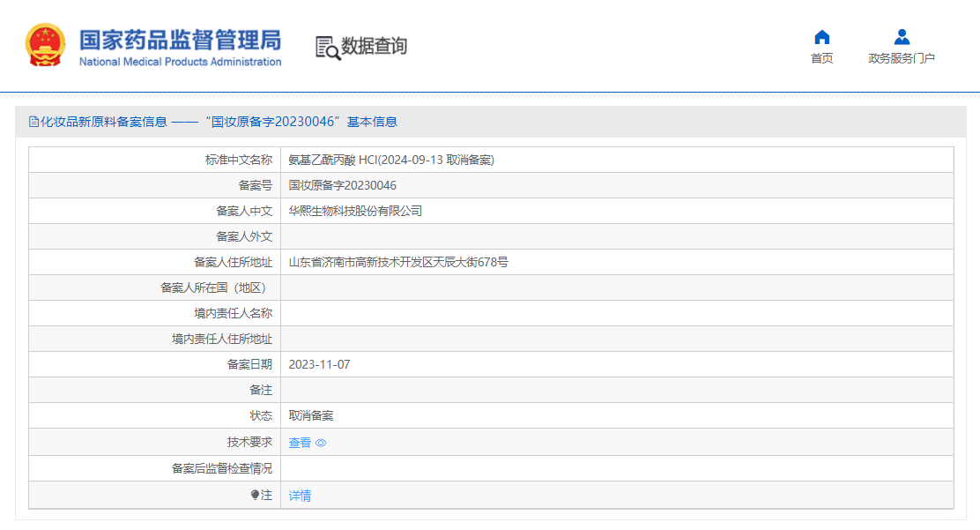Click the document icon before 化妆品新原料备案信息

click(x=33, y=122)
